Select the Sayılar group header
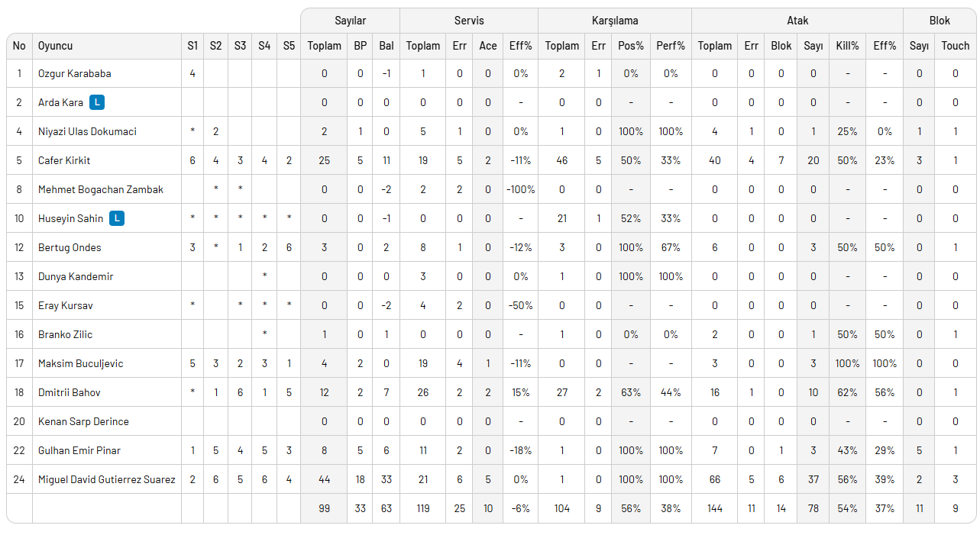Screen dimensions: 980x535 [350, 21]
